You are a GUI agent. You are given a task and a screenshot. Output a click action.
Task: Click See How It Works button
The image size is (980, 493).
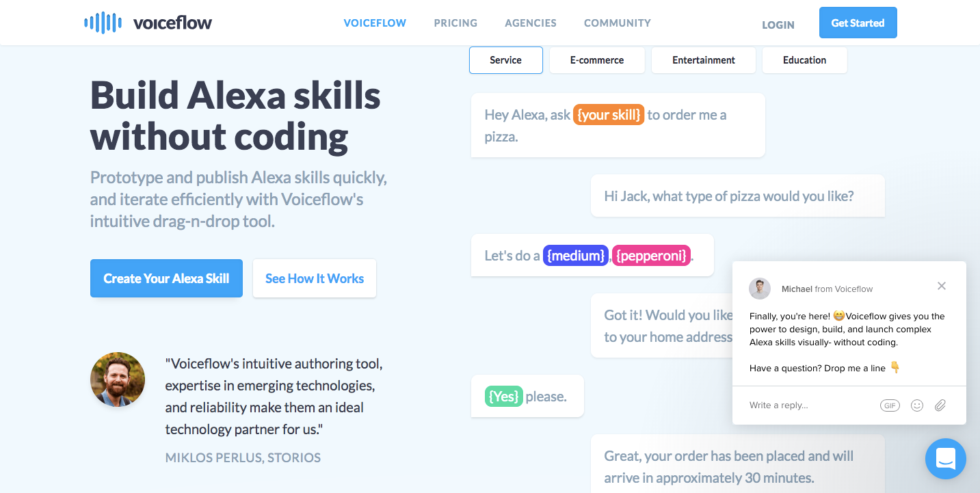click(x=315, y=278)
